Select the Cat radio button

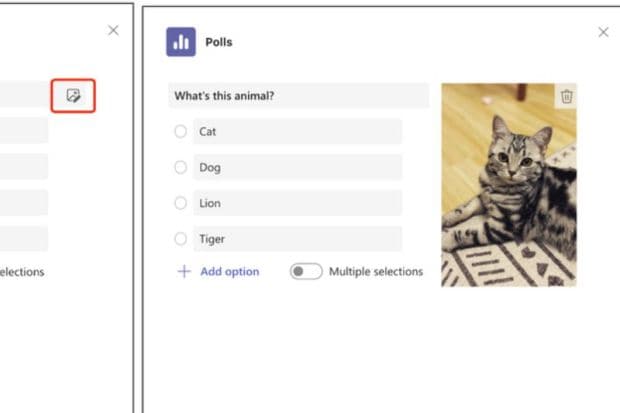(x=180, y=131)
